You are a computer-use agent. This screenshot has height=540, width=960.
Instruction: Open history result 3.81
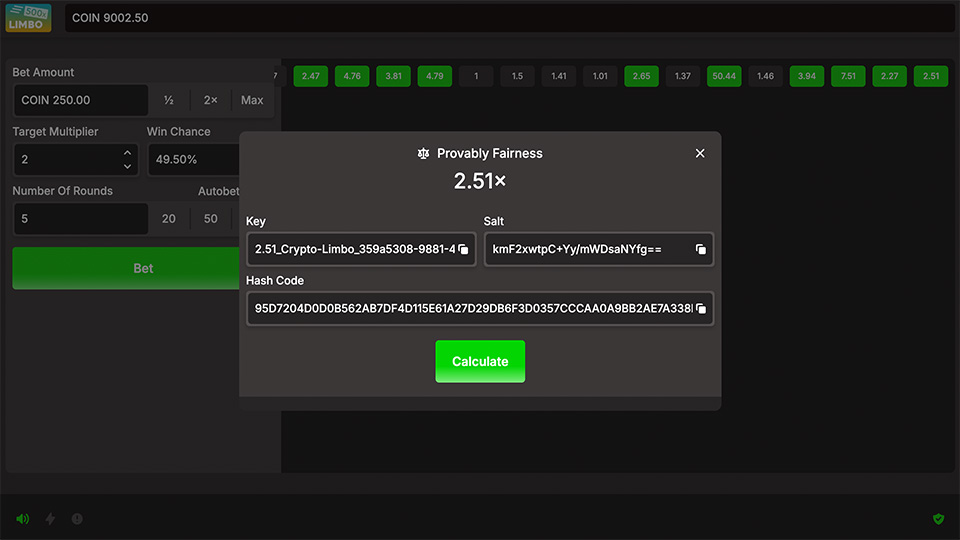[x=393, y=76]
